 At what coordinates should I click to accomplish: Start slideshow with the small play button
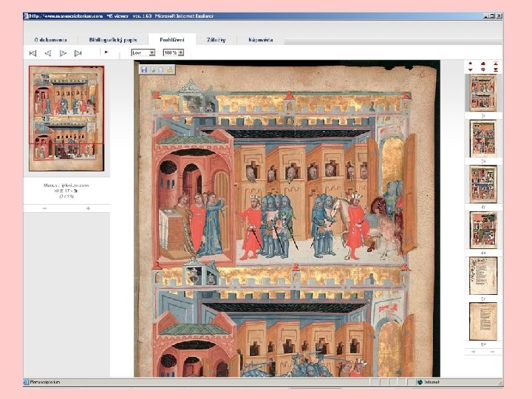tap(106, 52)
